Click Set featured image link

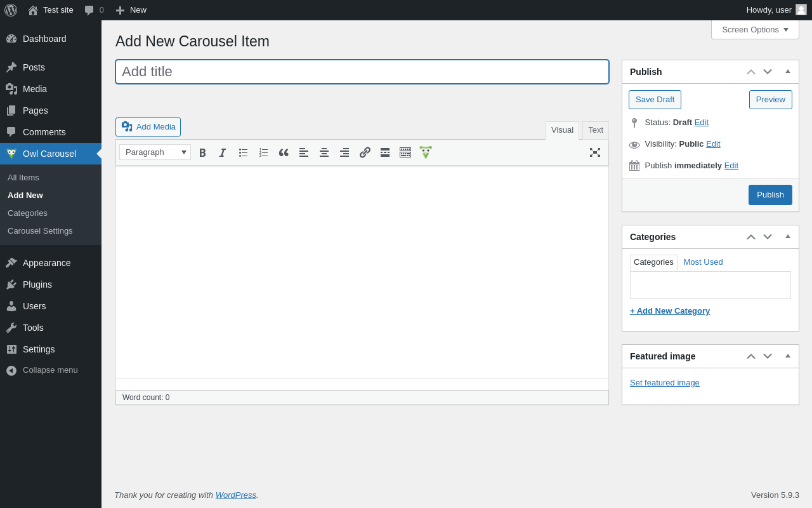pos(665,383)
